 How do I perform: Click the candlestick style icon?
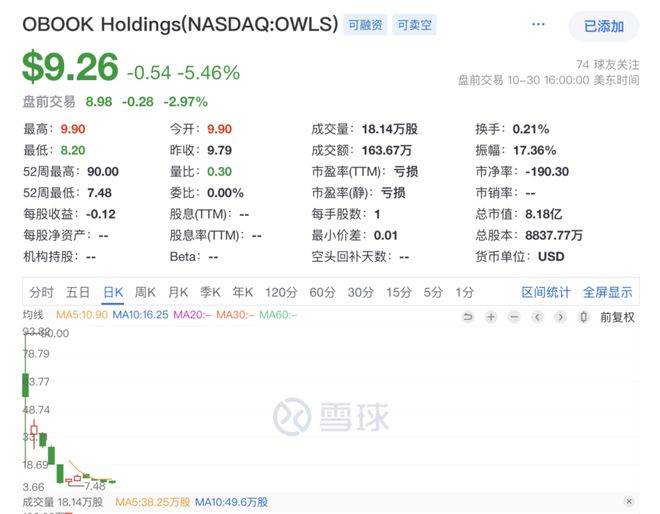coord(583,317)
